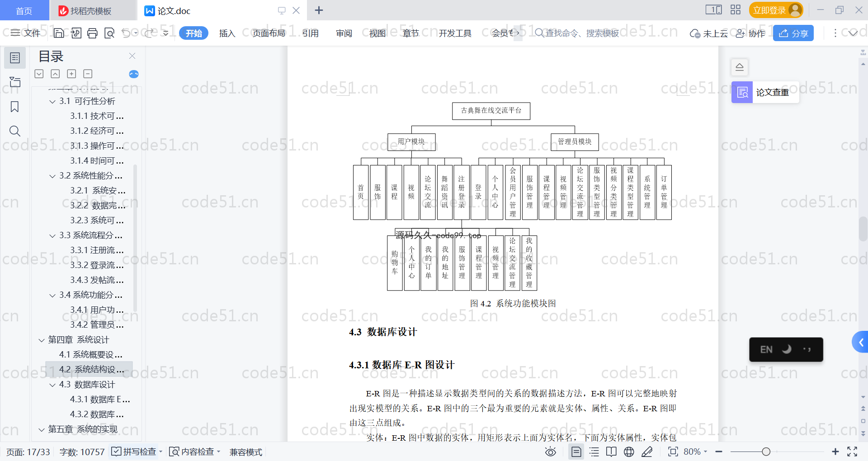
Task: Adjust the zoom slider handle
Action: coord(766,452)
